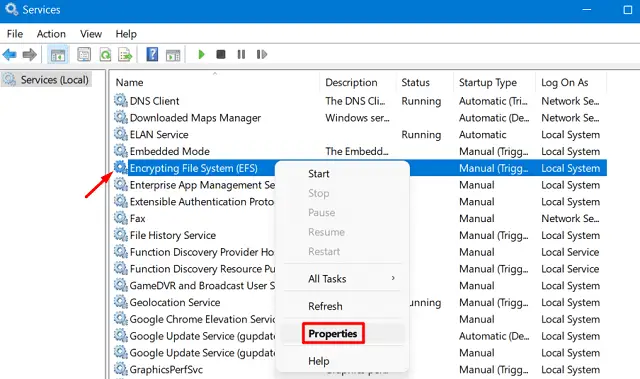
Task: Sort by the Name column header
Action: (129, 82)
